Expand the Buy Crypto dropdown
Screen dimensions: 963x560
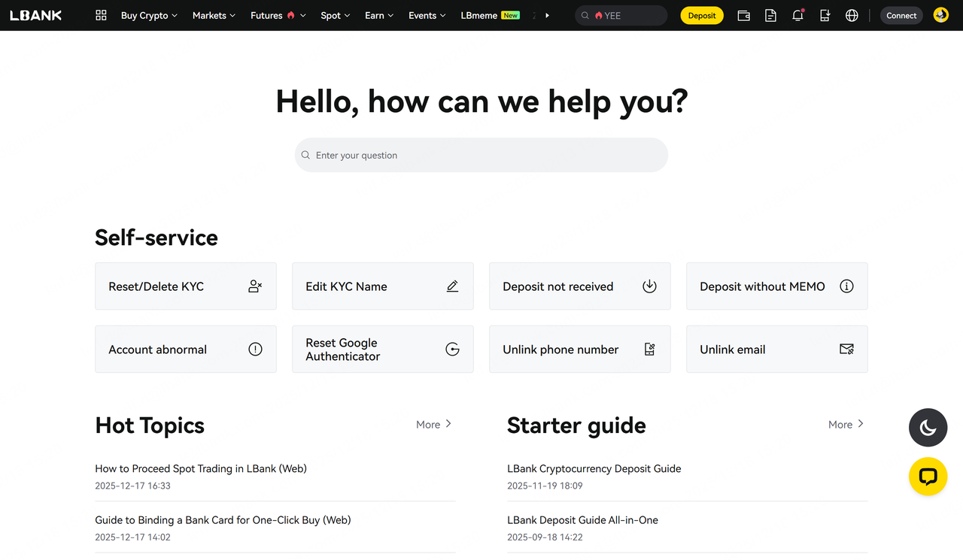click(x=149, y=15)
